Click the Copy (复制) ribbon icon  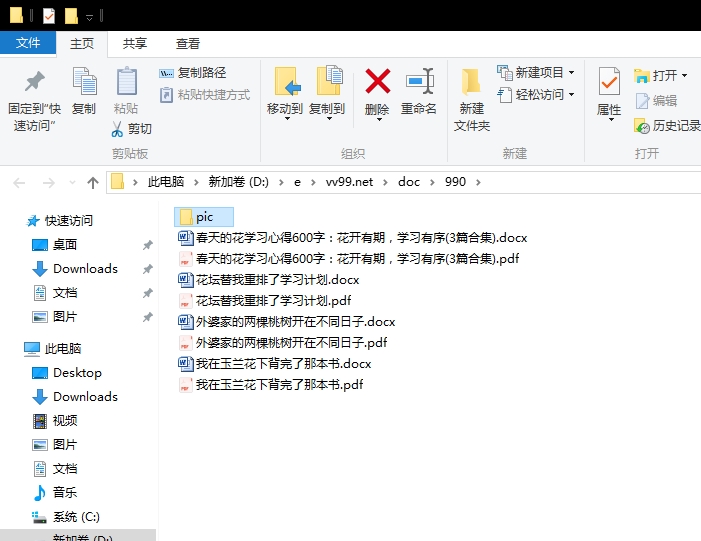coord(84,81)
